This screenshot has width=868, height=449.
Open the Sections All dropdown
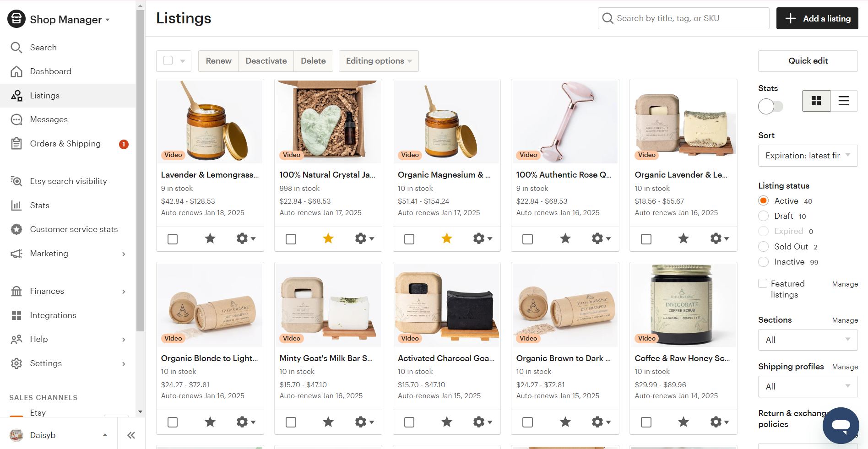808,340
